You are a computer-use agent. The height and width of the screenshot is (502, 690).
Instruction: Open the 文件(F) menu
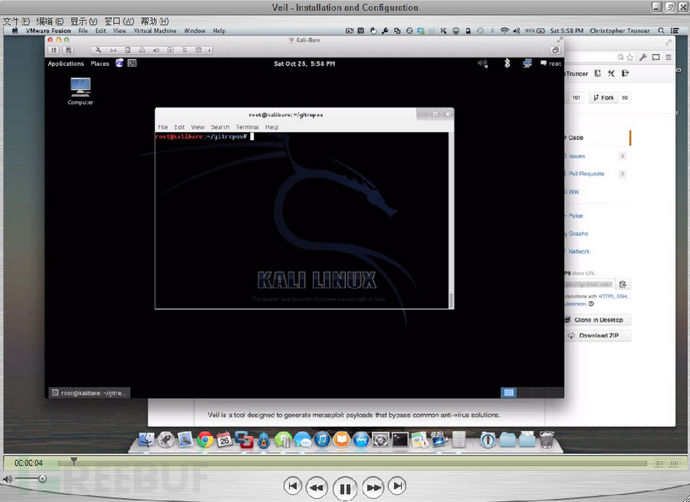pyautogui.click(x=16, y=21)
